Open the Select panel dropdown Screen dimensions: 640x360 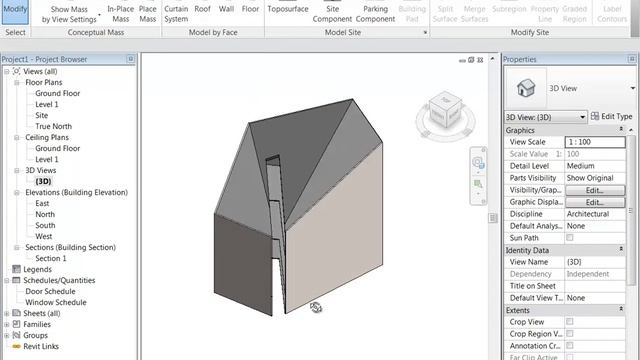(16, 32)
